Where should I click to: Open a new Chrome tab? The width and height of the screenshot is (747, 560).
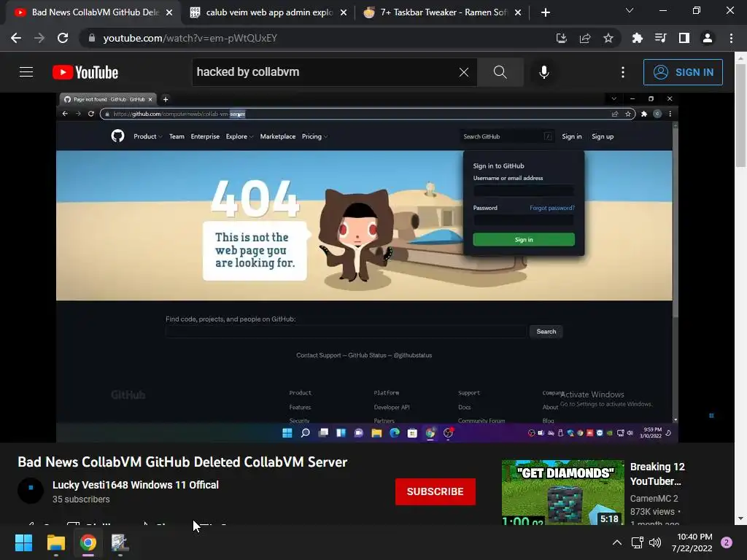coord(546,12)
